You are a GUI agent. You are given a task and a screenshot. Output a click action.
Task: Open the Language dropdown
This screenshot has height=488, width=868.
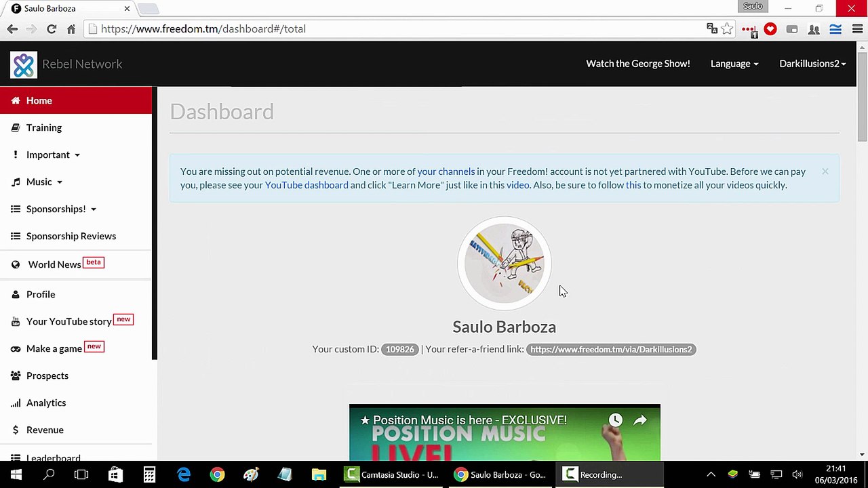tap(734, 64)
